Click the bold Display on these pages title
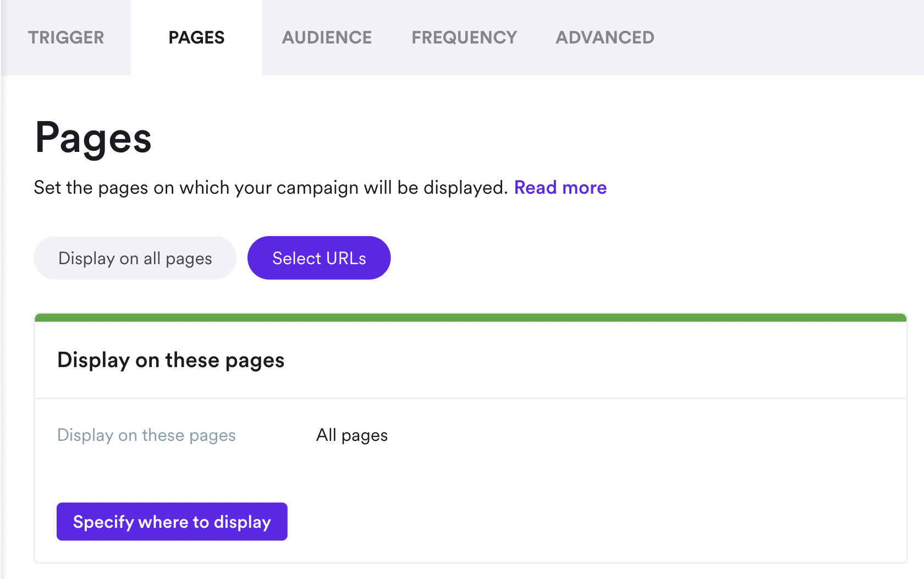The width and height of the screenshot is (924, 579). (x=170, y=360)
